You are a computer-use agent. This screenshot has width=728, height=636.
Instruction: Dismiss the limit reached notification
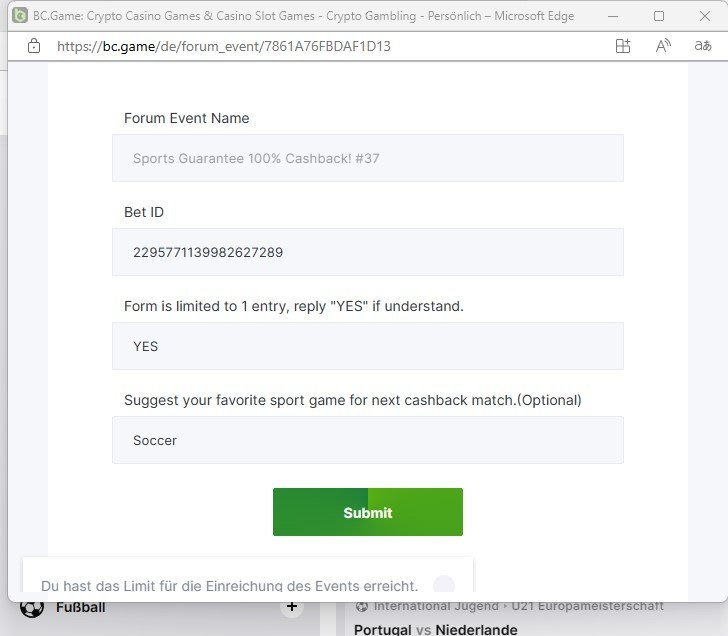pos(444,584)
